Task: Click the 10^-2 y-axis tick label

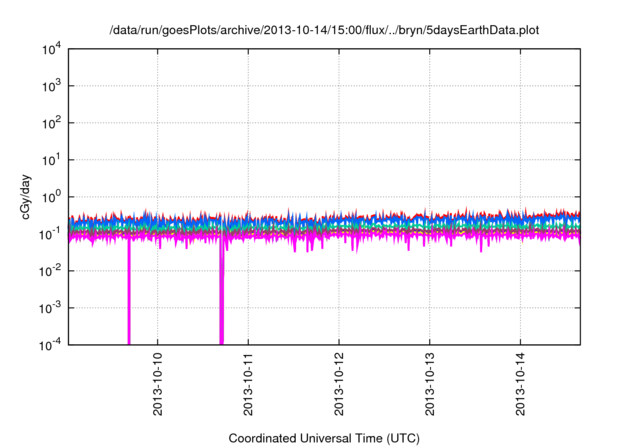Action: pos(50,271)
